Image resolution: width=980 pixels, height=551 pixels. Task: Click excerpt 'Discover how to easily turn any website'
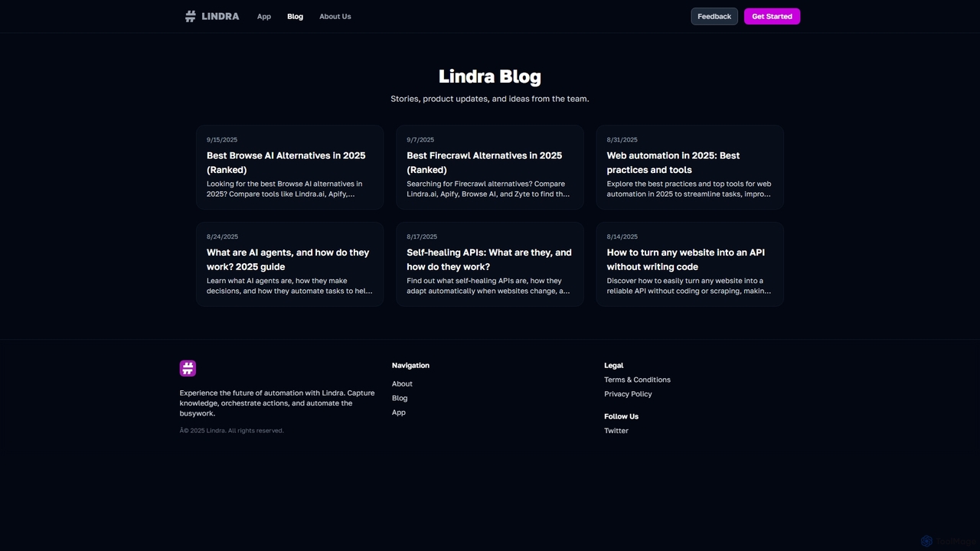coord(689,286)
